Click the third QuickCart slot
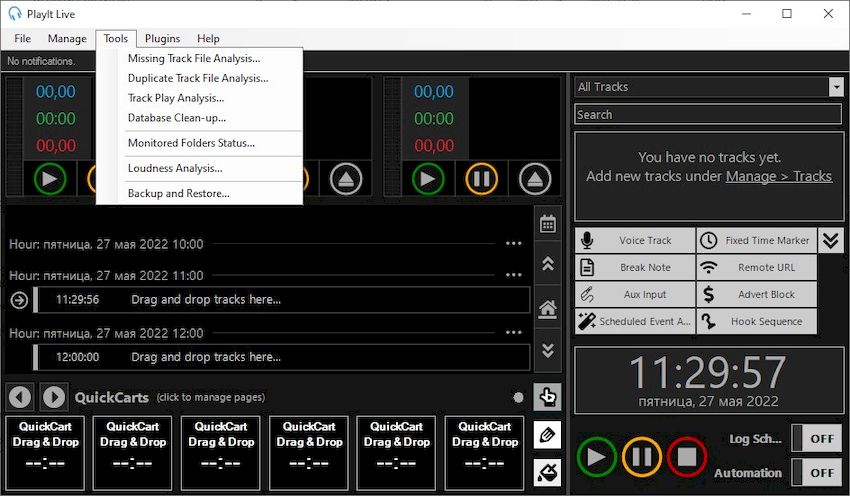This screenshot has width=850, height=496. (x=221, y=453)
